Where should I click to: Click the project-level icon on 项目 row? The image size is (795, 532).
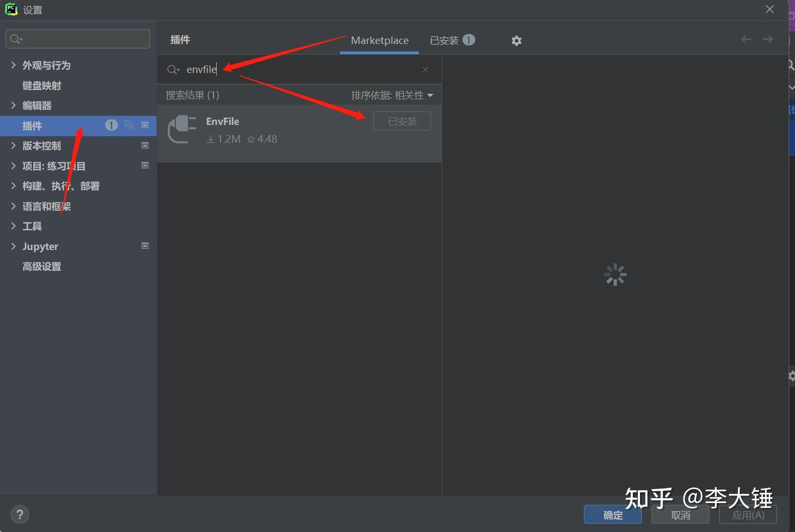(145, 165)
